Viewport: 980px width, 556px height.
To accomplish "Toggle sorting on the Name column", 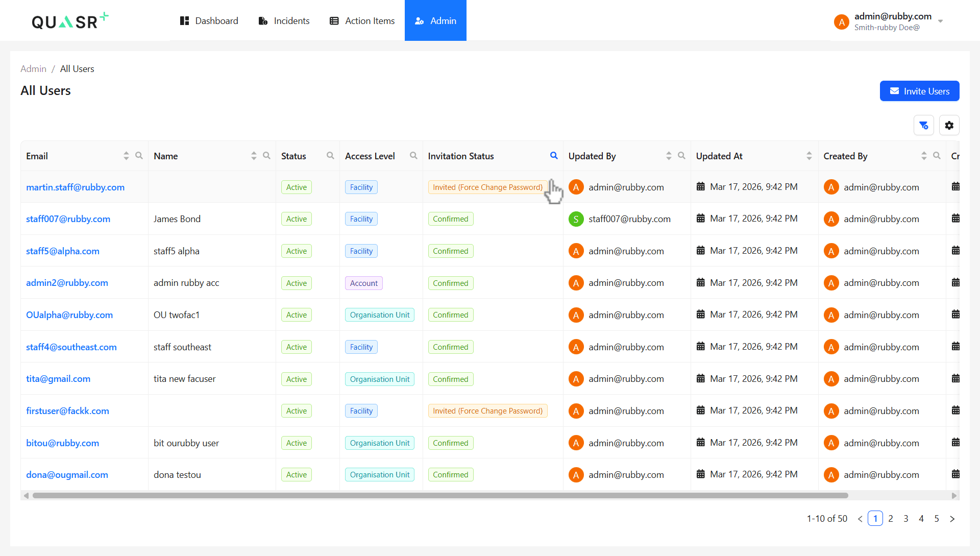I will click(x=254, y=156).
